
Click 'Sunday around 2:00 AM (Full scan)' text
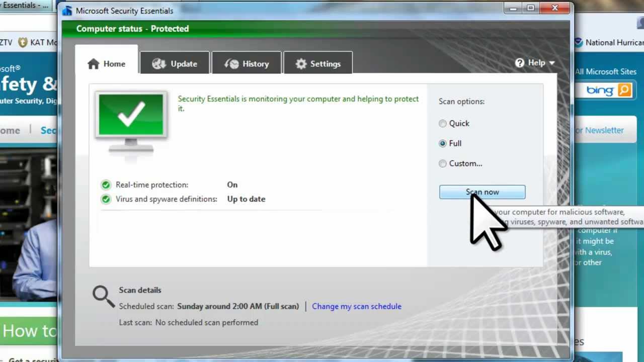[x=238, y=306]
